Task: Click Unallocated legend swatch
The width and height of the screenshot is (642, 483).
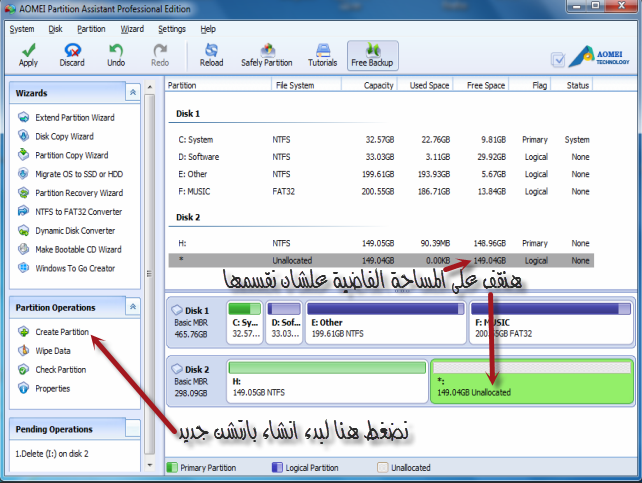Action: (382, 467)
